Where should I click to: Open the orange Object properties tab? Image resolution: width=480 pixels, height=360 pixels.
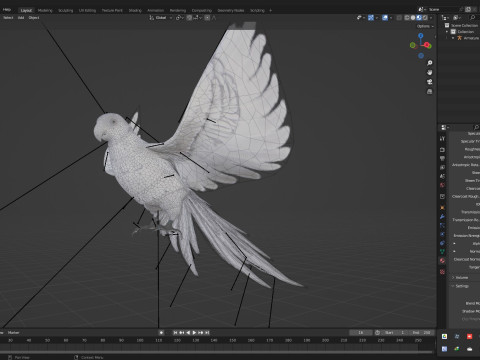[442, 208]
